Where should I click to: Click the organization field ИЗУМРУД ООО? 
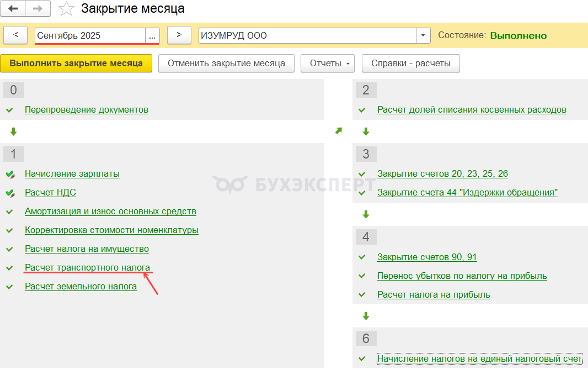[x=307, y=36]
